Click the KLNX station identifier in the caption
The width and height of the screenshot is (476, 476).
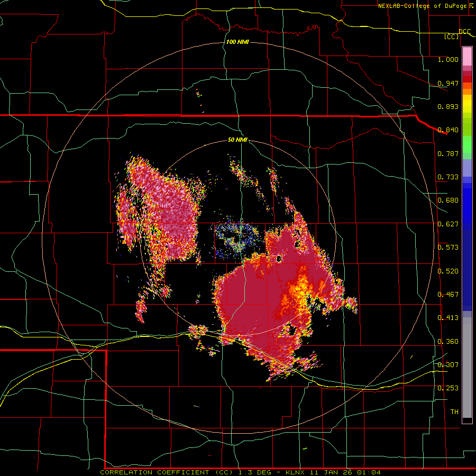tap(296, 472)
